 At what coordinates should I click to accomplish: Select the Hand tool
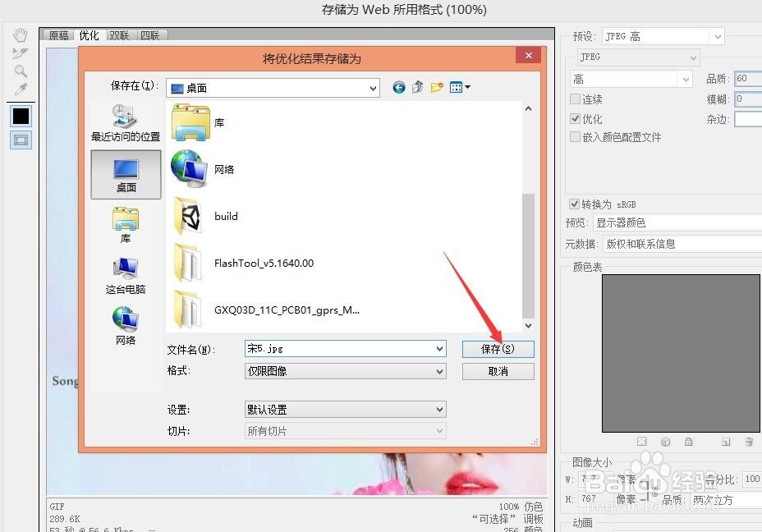[21, 34]
